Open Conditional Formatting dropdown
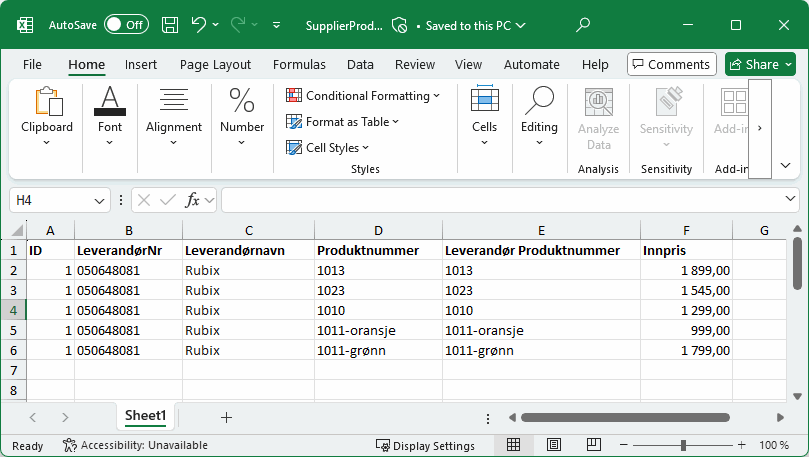Viewport: 809px width, 457px height. (x=363, y=96)
